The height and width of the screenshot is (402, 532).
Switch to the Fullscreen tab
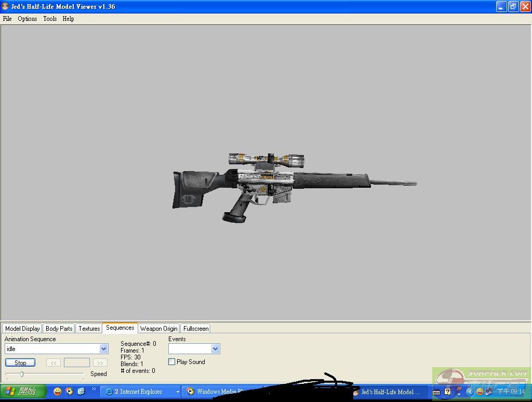[196, 328]
